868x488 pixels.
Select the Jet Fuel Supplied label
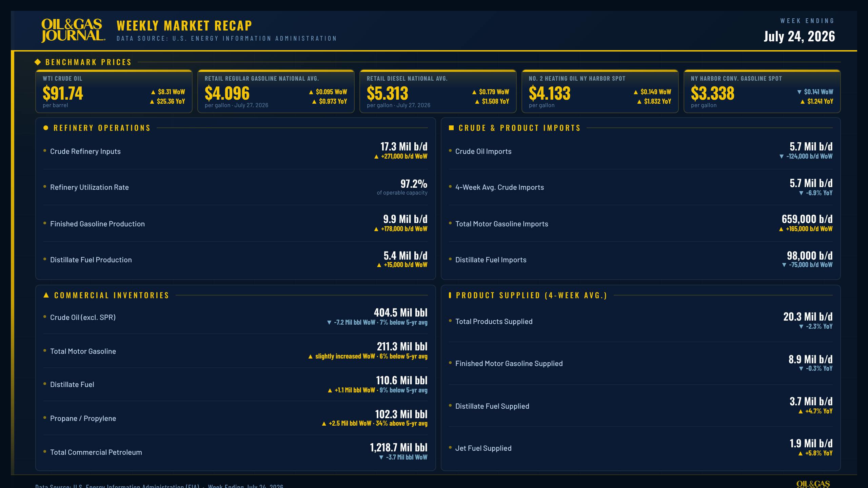[483, 448]
